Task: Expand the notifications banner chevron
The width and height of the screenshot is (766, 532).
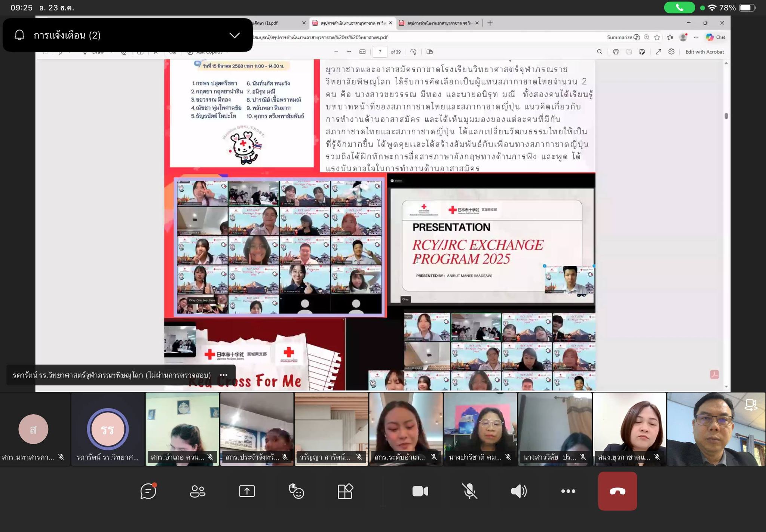Action: (x=235, y=35)
